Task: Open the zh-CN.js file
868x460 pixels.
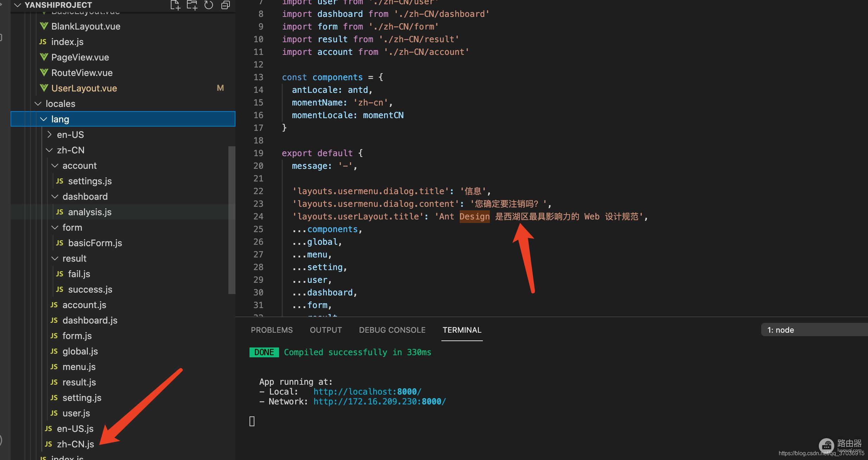Action: coord(76,444)
